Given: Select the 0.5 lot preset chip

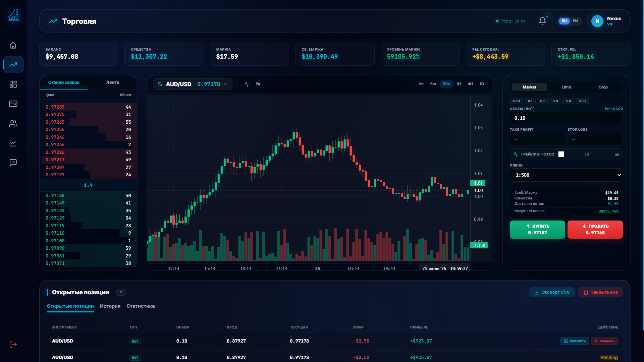Looking at the screenshot, I should click(543, 101).
